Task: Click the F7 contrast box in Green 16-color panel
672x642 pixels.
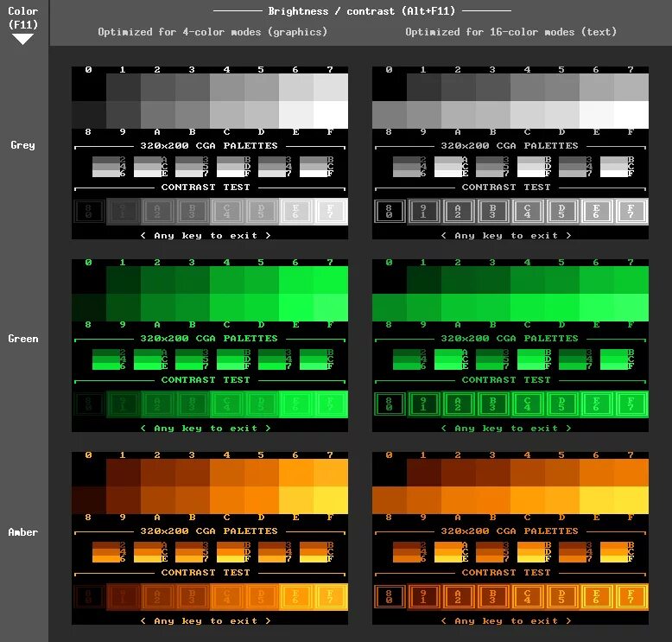Action: [631, 404]
